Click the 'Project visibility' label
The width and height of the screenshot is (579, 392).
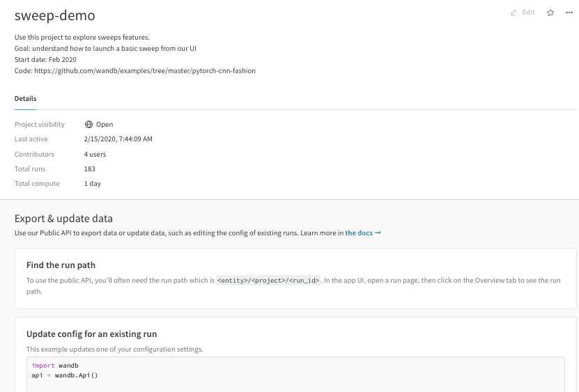pos(40,125)
